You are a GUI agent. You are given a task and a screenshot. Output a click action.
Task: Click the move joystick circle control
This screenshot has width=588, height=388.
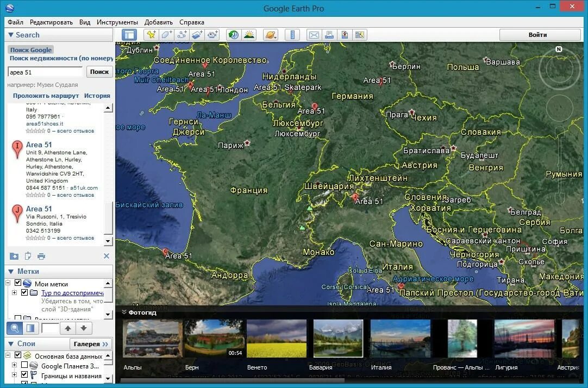tap(560, 108)
